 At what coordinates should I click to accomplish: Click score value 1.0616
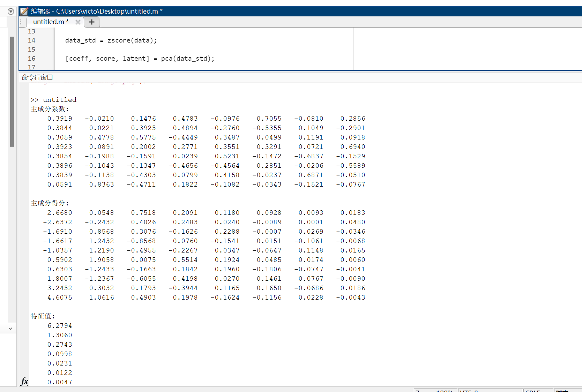pos(102,297)
